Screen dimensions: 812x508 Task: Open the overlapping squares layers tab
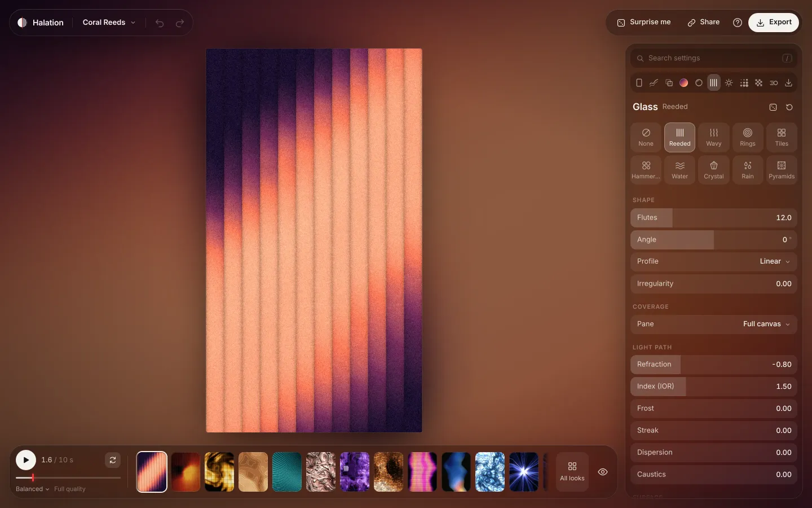pos(669,83)
